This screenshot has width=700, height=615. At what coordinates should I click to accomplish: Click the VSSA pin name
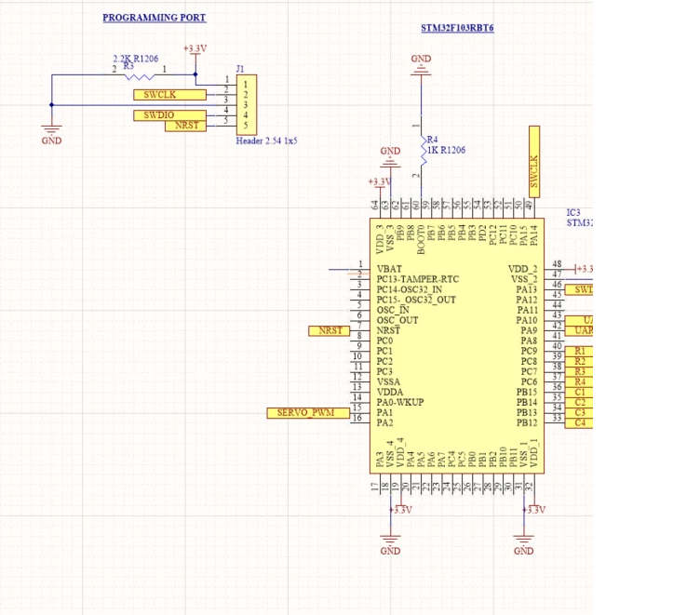point(388,382)
